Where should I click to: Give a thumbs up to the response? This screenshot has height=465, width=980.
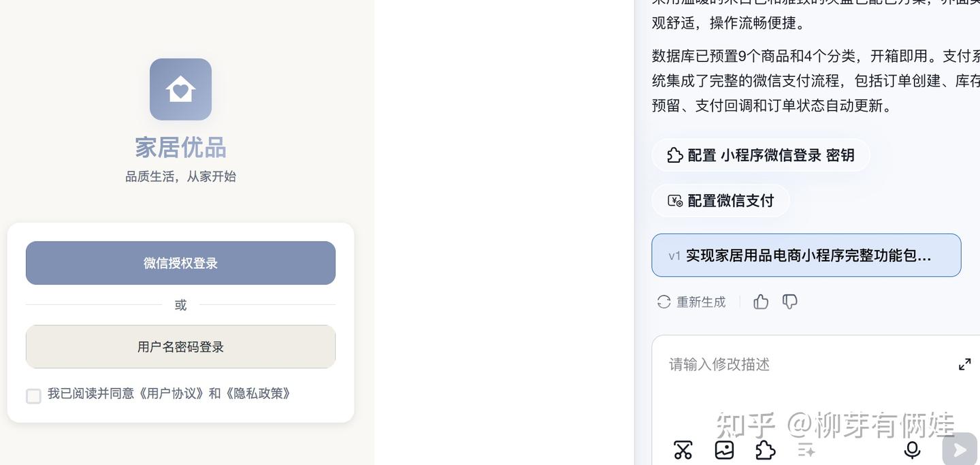click(760, 300)
